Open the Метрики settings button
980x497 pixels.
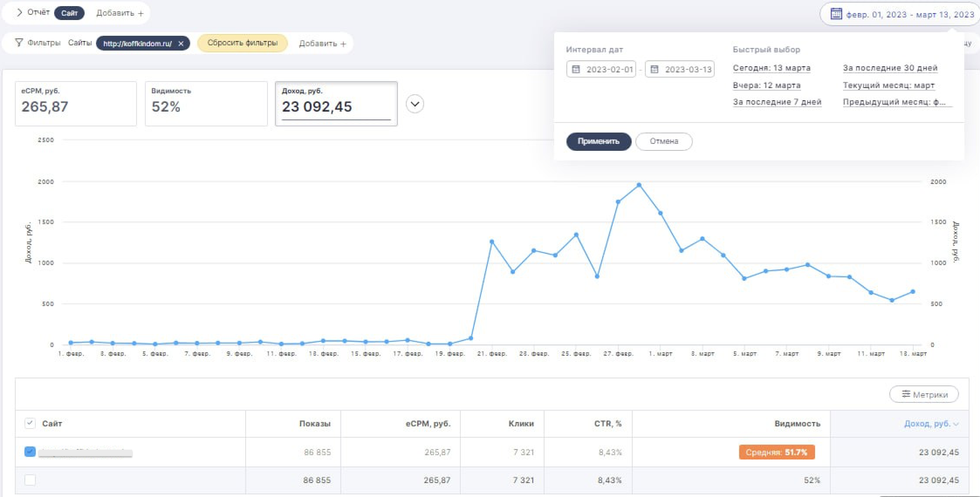pos(924,394)
